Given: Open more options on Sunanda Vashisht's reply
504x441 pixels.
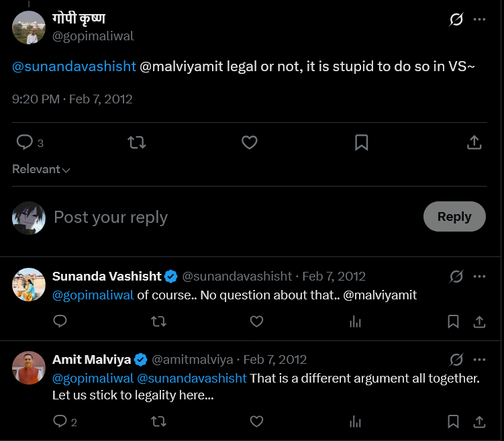Looking at the screenshot, I should (x=479, y=277).
